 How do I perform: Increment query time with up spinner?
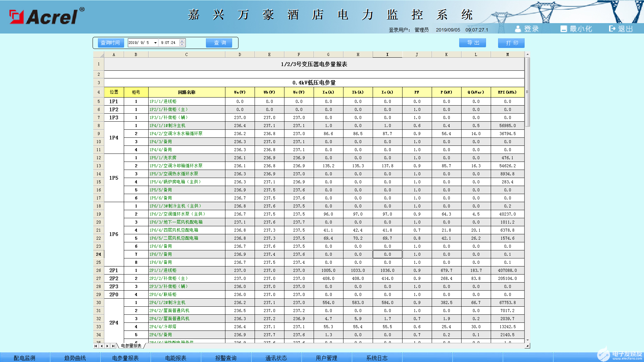pyautogui.click(x=182, y=41)
